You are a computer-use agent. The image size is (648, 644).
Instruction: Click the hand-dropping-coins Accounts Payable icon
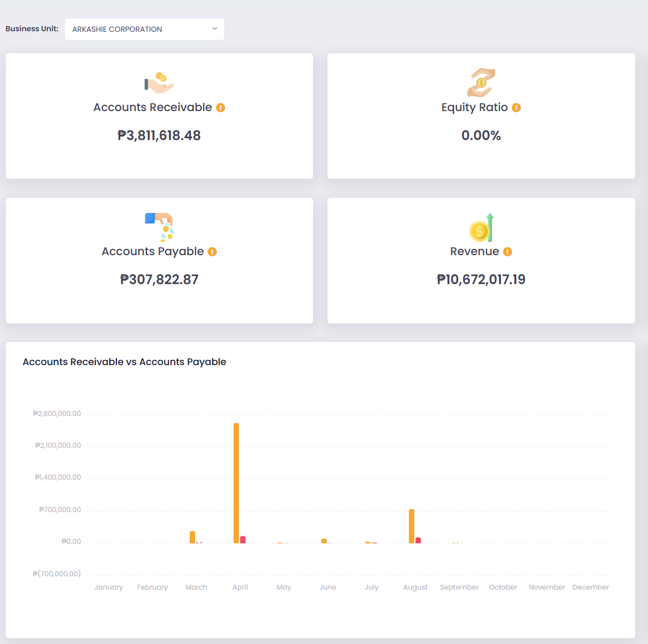click(x=159, y=227)
